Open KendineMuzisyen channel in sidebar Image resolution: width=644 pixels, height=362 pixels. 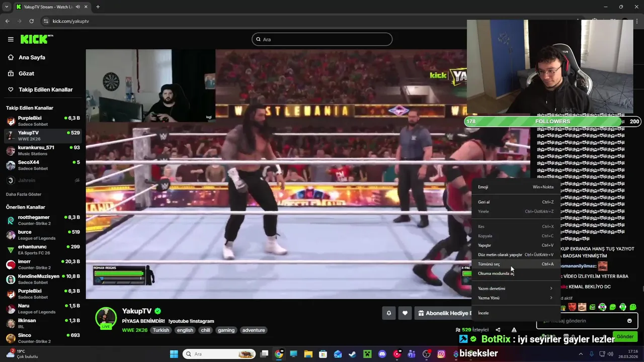[43, 279]
